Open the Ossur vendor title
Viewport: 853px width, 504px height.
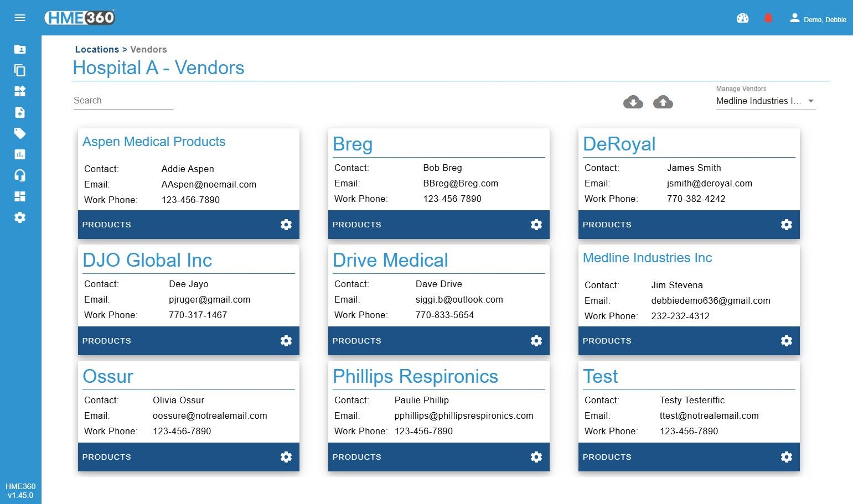click(108, 376)
